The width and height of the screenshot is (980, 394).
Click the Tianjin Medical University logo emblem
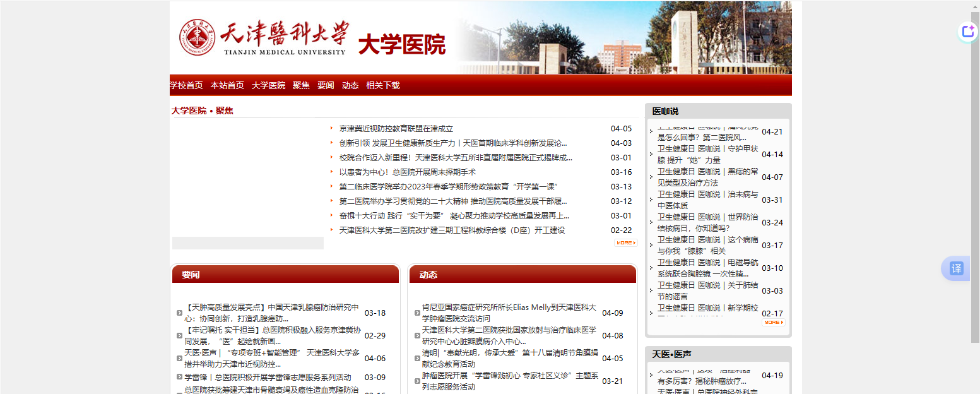click(x=197, y=38)
